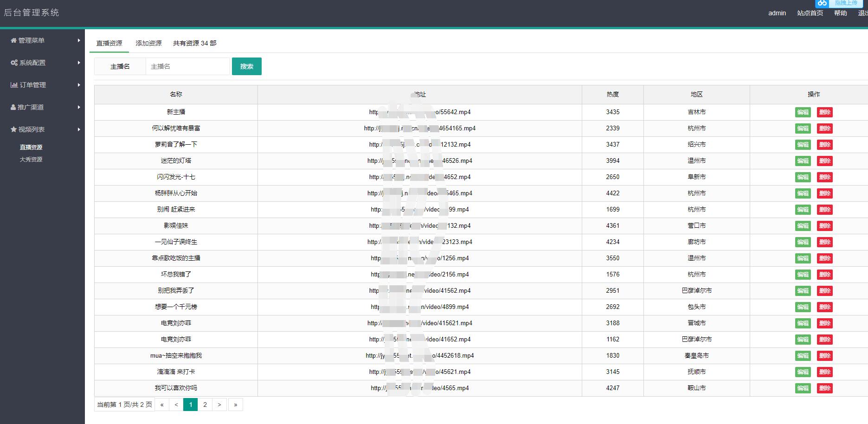
Task: Edit the 新主播 row
Action: pos(803,112)
